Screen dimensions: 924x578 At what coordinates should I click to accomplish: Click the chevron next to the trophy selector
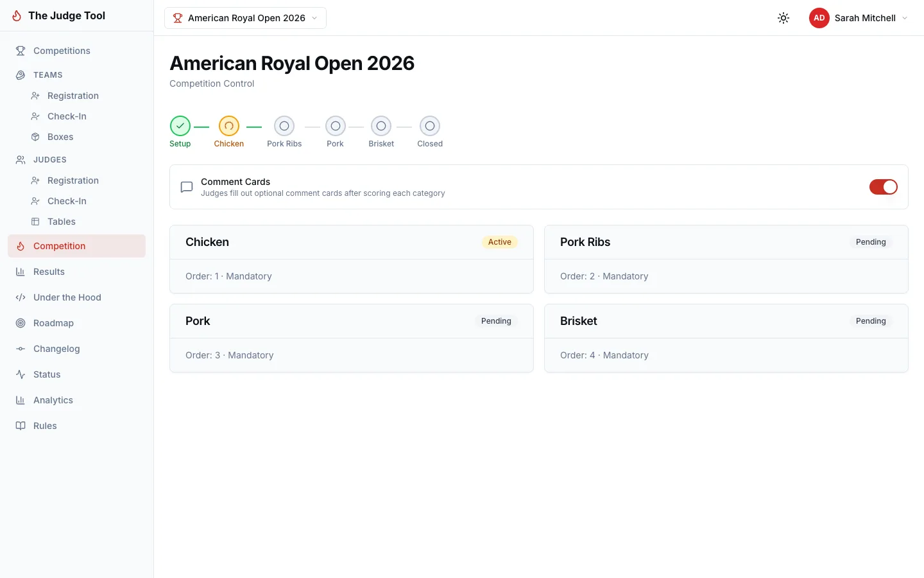point(314,18)
